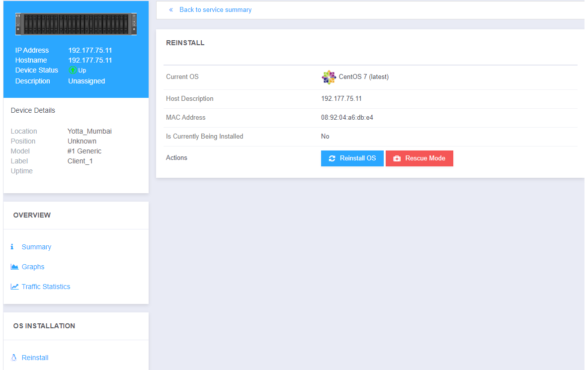Click the Client_1 label value
Screen dimensions: 588x370
tap(80, 161)
